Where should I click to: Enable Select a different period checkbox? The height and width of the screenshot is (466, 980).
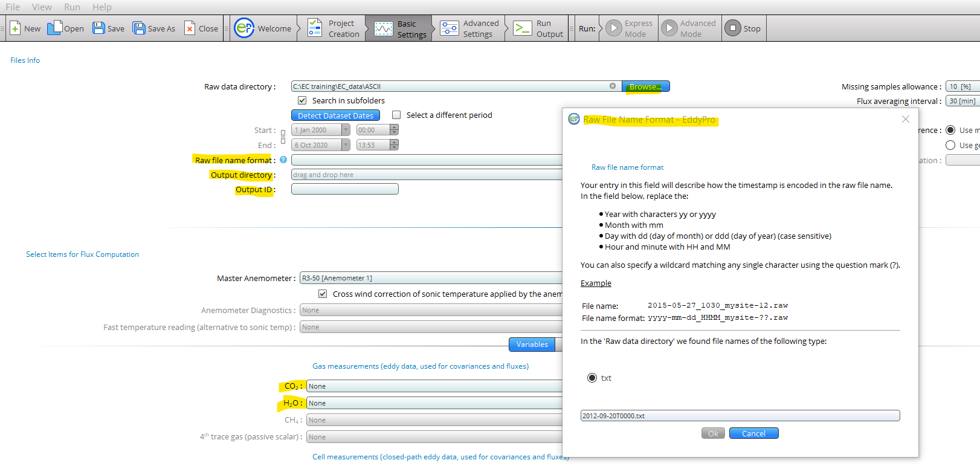pyautogui.click(x=396, y=115)
